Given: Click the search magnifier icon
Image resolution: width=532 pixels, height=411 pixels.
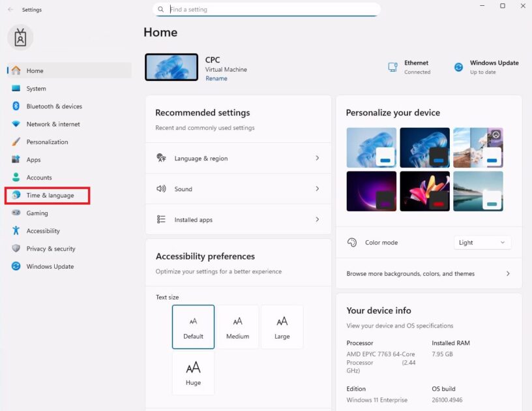Looking at the screenshot, I should [161, 10].
